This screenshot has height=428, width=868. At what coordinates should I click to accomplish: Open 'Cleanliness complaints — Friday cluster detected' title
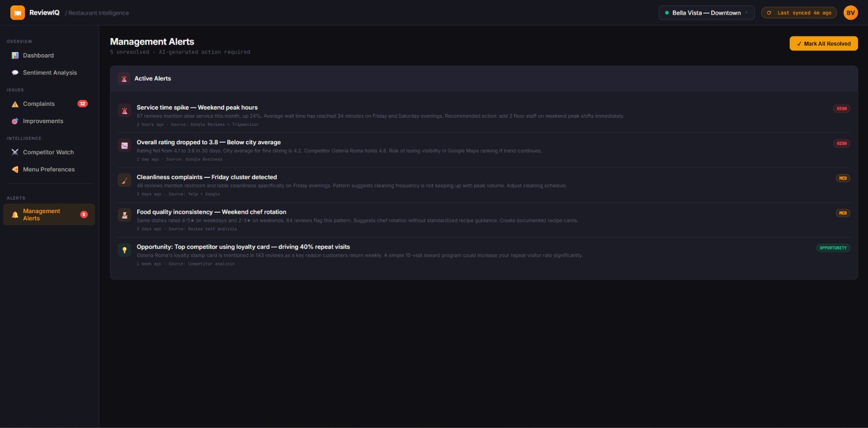pyautogui.click(x=207, y=177)
